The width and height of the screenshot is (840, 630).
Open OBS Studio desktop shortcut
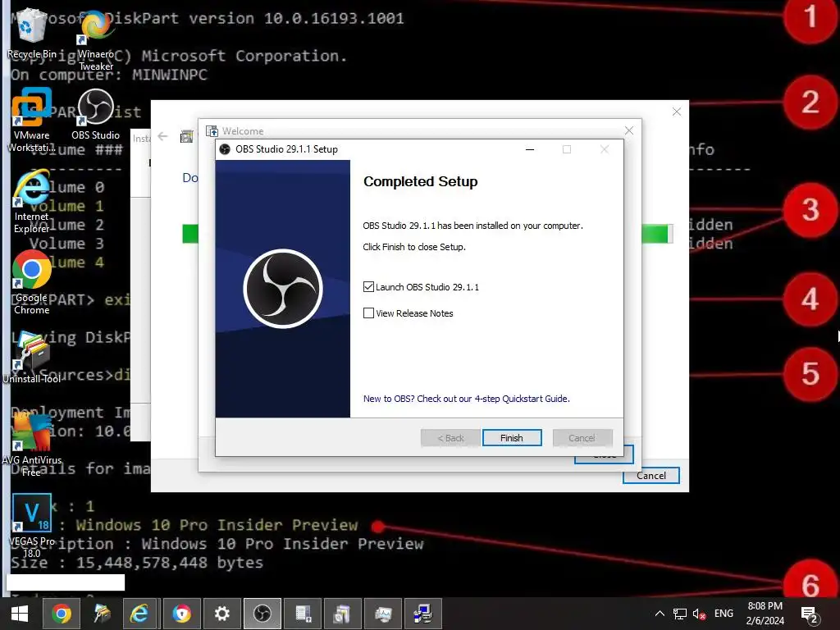click(x=95, y=115)
